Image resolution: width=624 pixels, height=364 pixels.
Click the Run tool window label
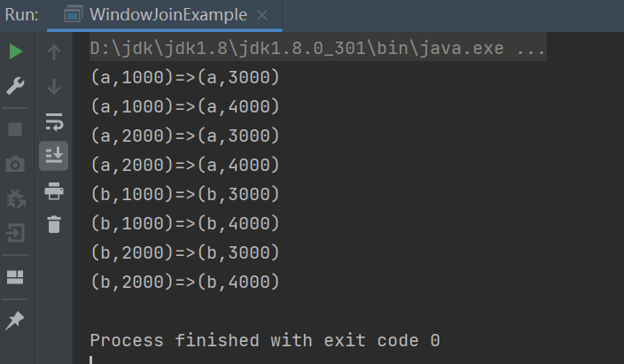(21, 15)
